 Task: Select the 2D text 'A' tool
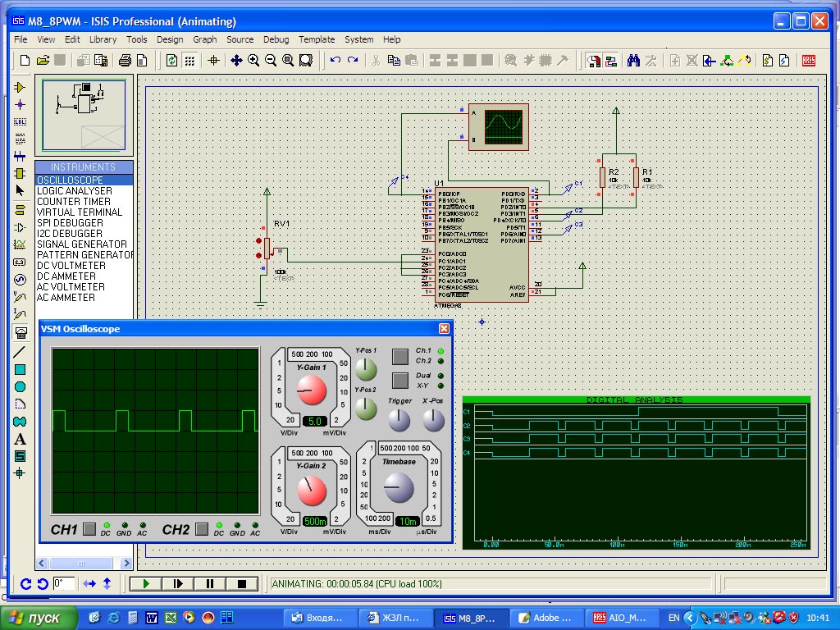(21, 439)
